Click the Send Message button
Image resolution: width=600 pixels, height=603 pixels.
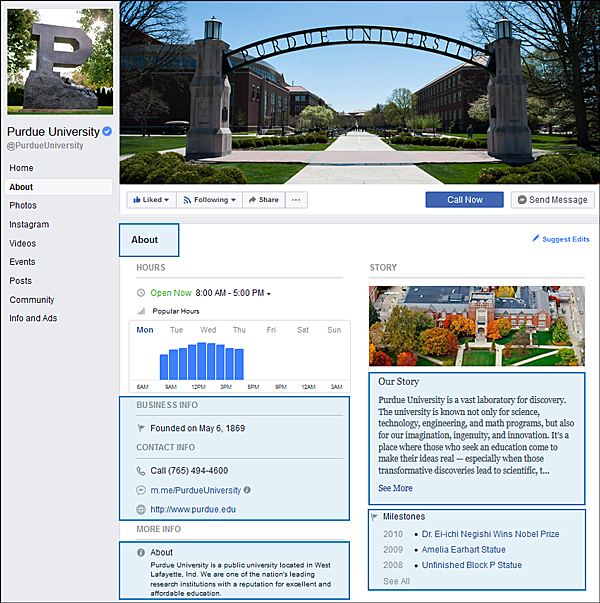[552, 200]
